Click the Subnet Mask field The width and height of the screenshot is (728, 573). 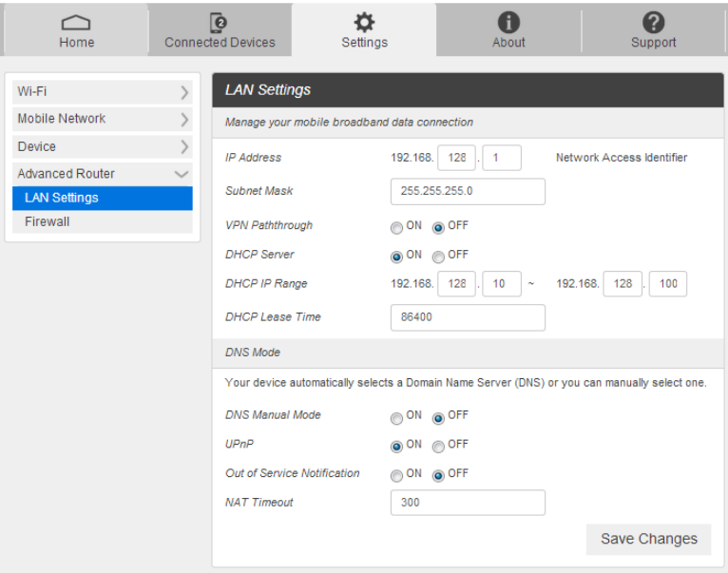pyautogui.click(x=468, y=191)
